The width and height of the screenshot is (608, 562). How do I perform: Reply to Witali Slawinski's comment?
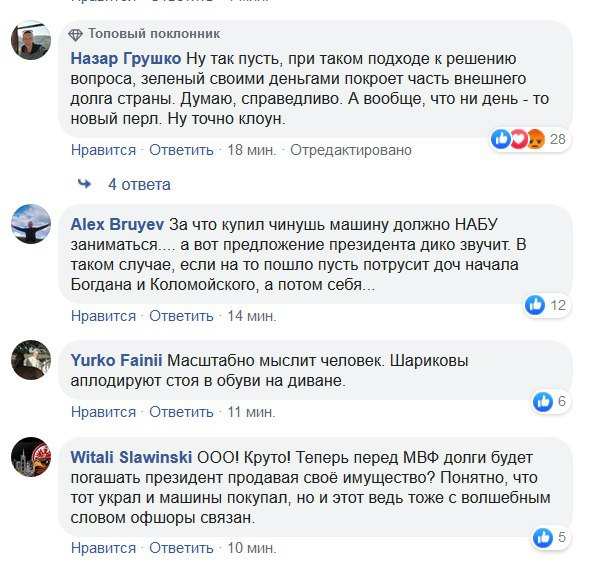(x=181, y=548)
